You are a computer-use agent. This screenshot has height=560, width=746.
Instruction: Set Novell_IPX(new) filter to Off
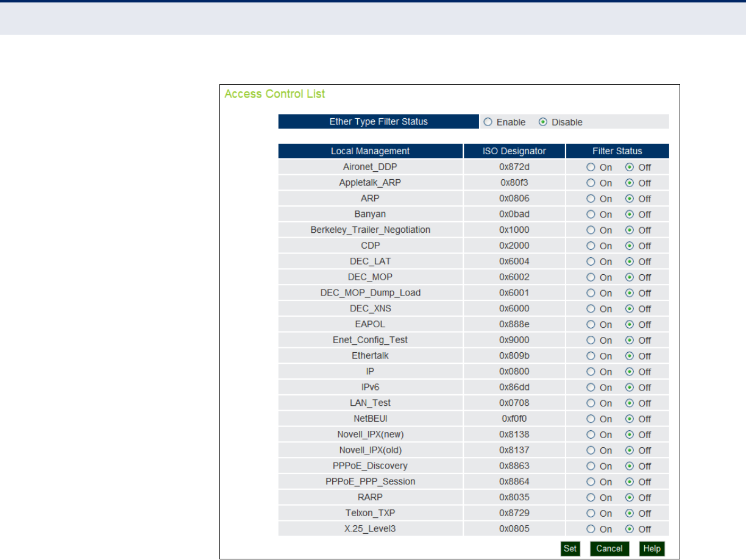pos(630,435)
